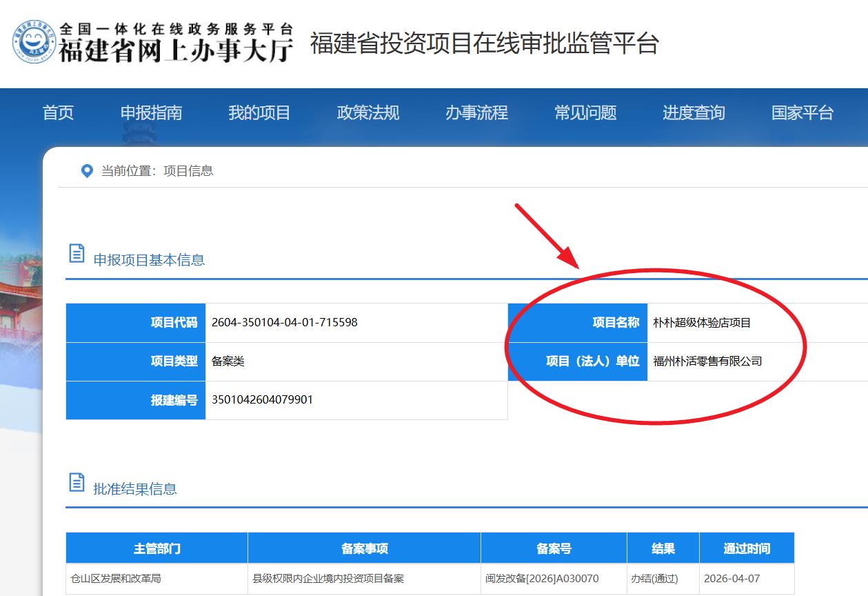Click the platform title 福建省投资项目在线审批监管平台
The height and width of the screenshot is (596, 868).
pyautogui.click(x=484, y=43)
